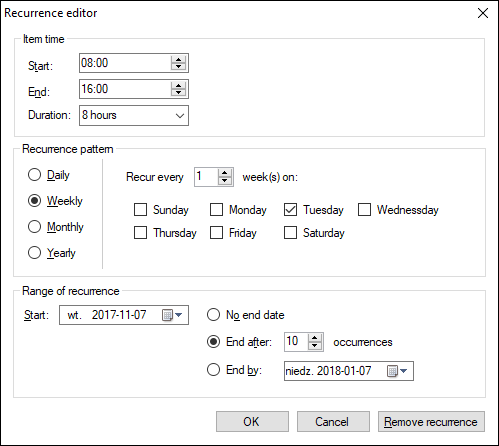499x446 pixels.
Task: Increase the End time with up arrow
Action: (178, 85)
